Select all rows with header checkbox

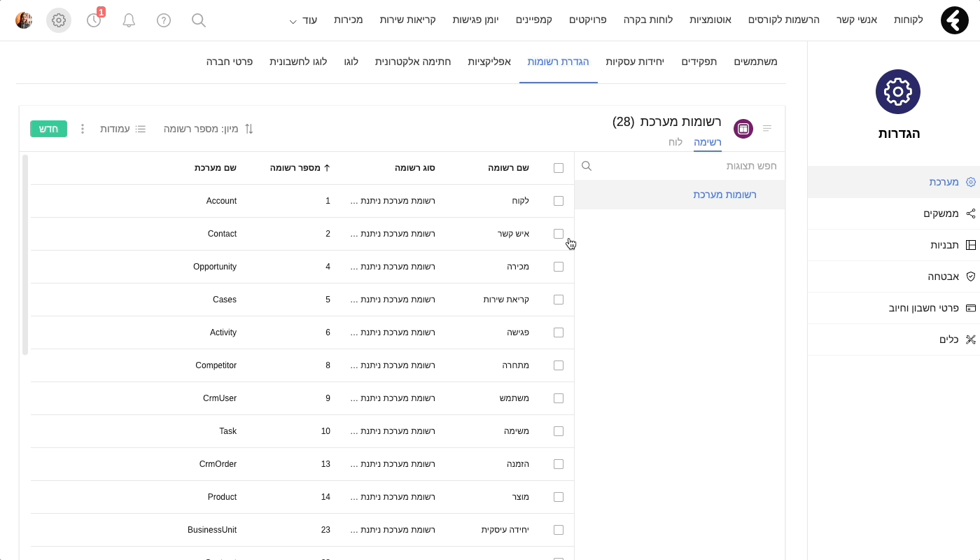pos(559,168)
